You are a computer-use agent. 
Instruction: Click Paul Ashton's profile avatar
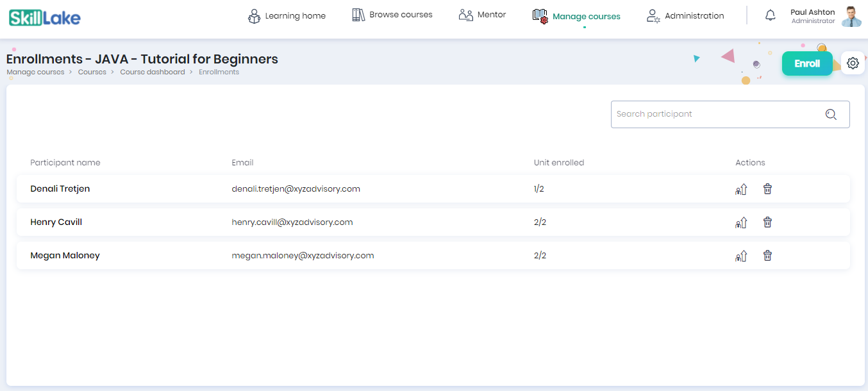click(851, 17)
